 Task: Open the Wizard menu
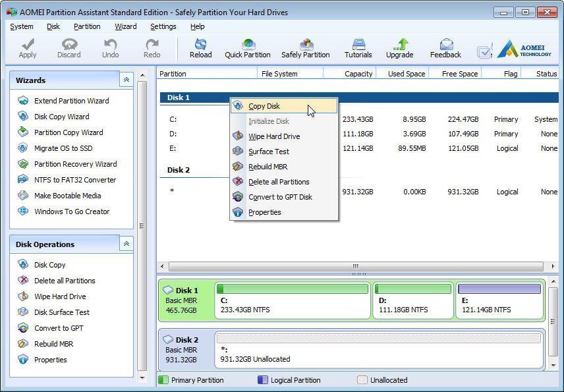[x=126, y=26]
